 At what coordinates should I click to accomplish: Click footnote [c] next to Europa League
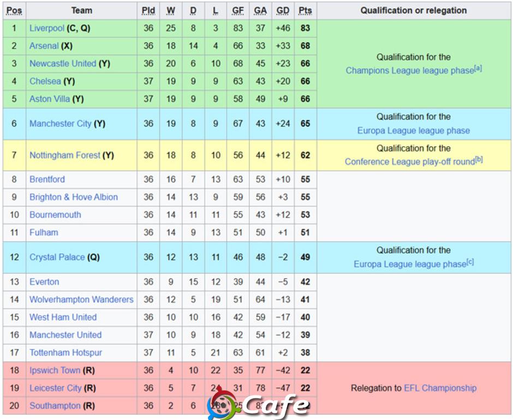click(470, 262)
